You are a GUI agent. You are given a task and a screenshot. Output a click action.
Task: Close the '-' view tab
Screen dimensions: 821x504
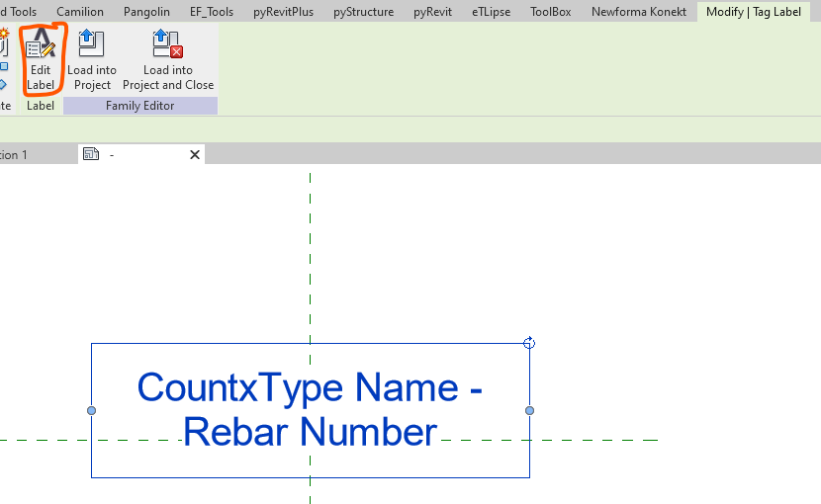[195, 155]
